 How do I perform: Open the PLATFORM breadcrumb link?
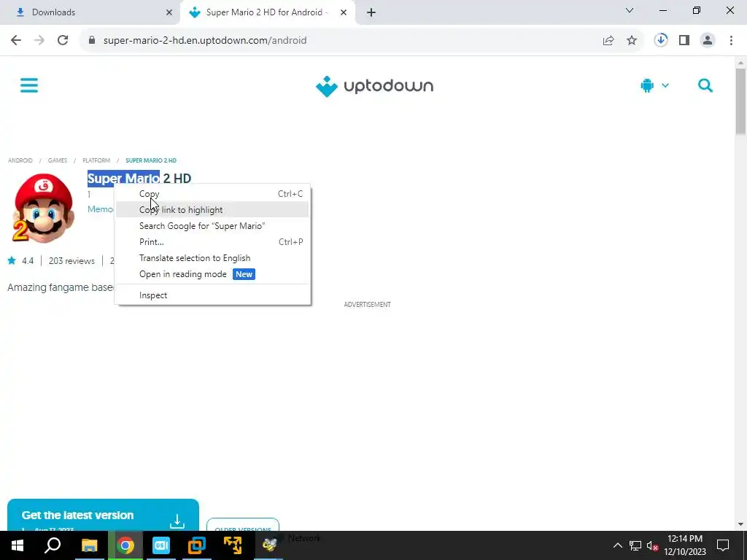click(x=96, y=160)
